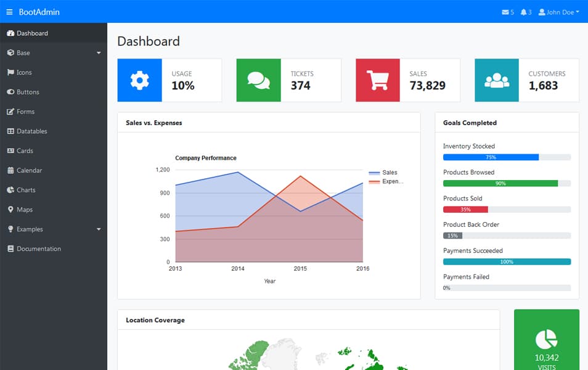Click the blue gear icon on the Usage card
The height and width of the screenshot is (370, 588).
[139, 80]
